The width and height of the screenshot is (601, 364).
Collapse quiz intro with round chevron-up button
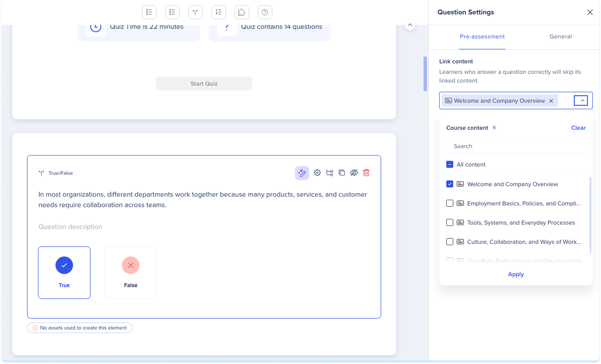click(410, 25)
